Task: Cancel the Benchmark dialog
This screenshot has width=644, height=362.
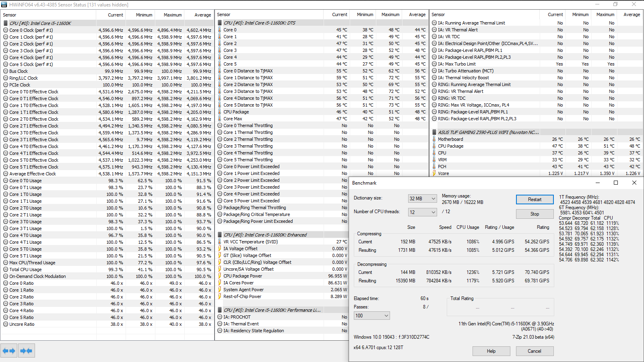Action: coord(535,351)
